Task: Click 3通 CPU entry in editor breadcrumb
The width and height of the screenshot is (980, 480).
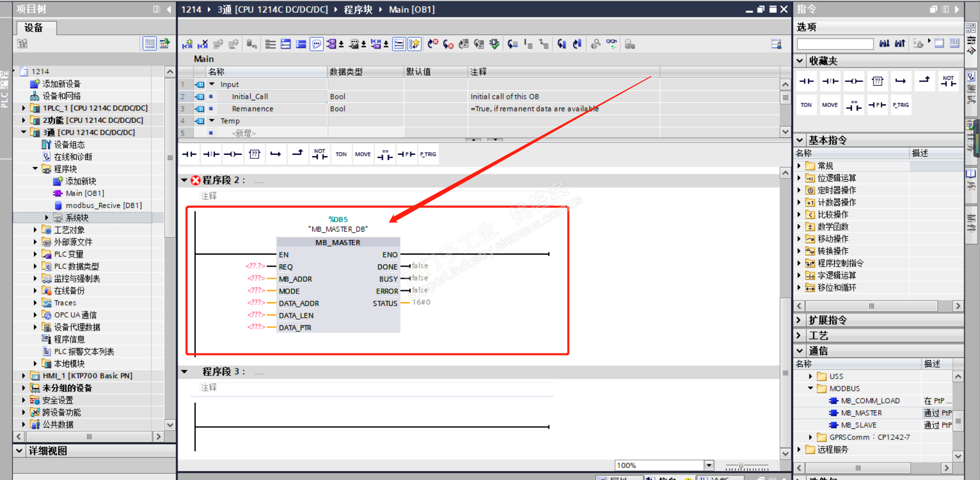Action: coord(273,9)
